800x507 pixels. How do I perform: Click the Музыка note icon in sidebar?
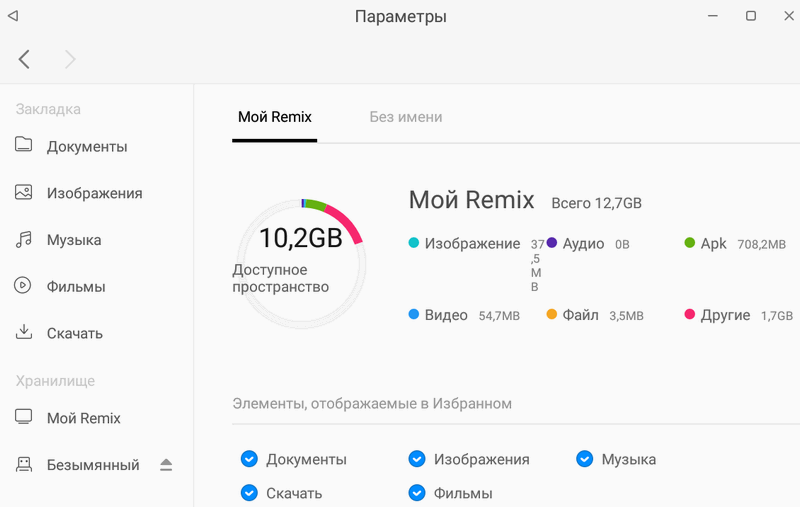click(x=23, y=239)
